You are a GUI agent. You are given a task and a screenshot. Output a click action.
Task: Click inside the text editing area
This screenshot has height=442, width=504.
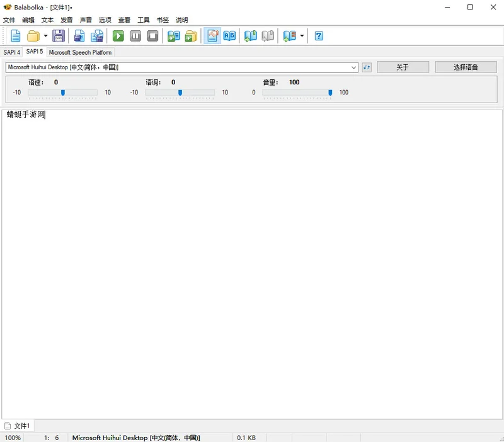coord(252,264)
